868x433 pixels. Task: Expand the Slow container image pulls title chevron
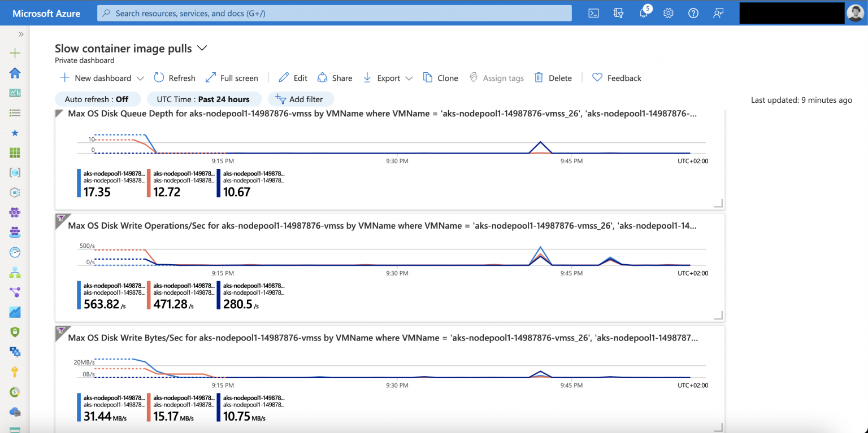tap(202, 48)
